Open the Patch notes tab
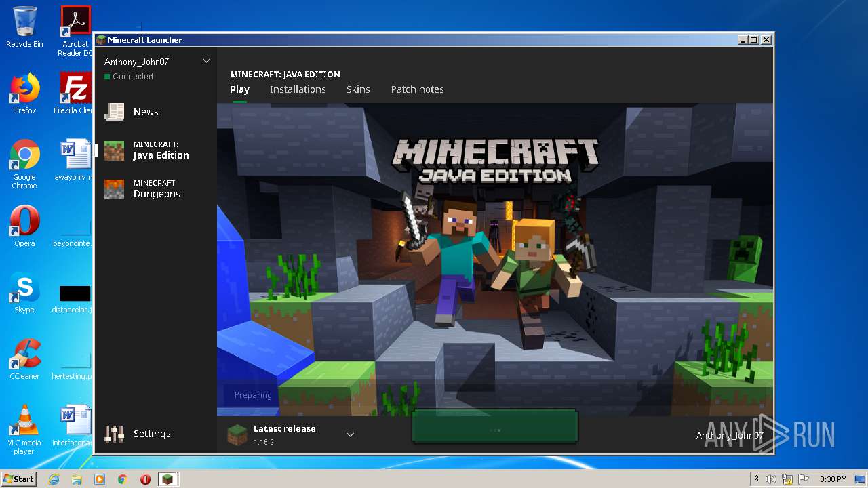This screenshot has width=868, height=488. coord(418,89)
